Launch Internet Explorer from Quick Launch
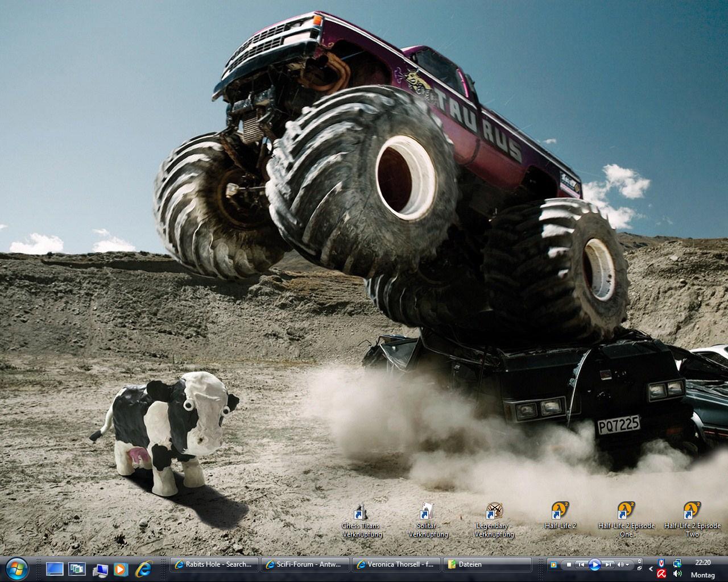The height and width of the screenshot is (582, 728). coord(143,568)
